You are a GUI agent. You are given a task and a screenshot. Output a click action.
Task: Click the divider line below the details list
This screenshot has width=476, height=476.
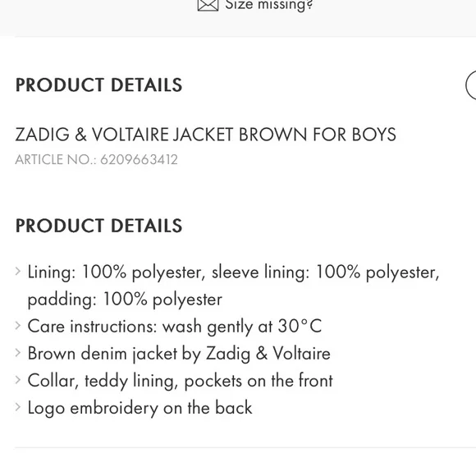pos(245,447)
